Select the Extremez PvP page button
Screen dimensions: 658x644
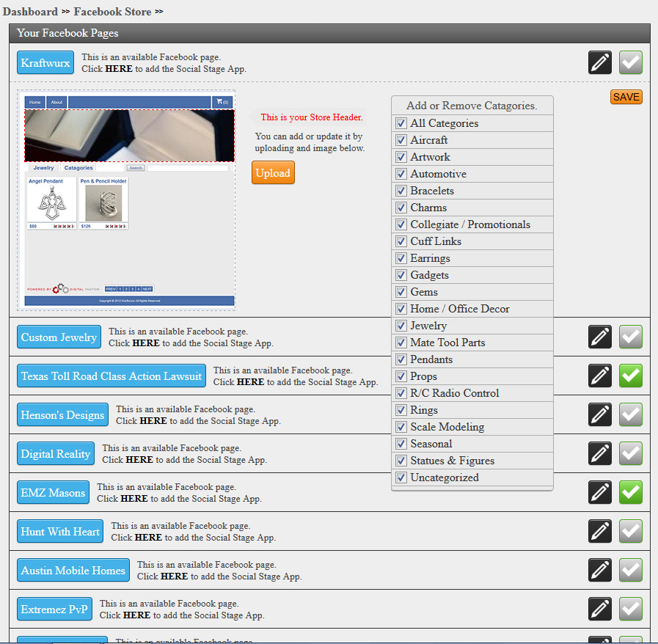[55, 610]
